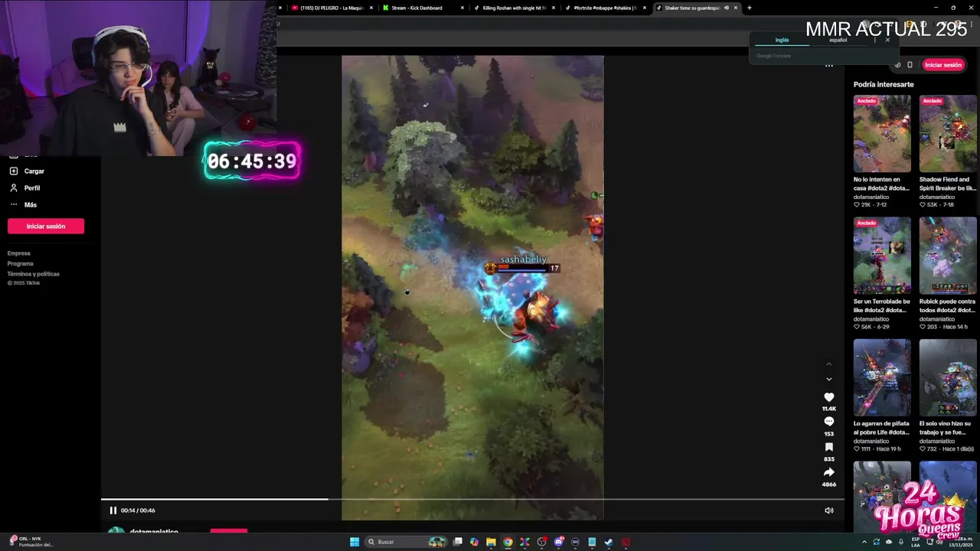This screenshot has width=980, height=551.
Task: Click the tab audio speaker icon on Shaker tab
Action: 726,8
